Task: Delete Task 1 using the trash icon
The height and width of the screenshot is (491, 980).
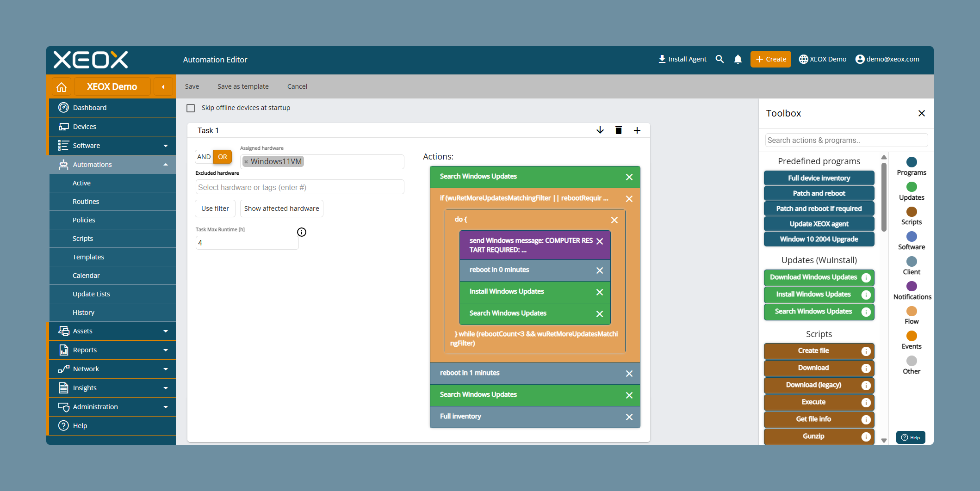Action: point(619,130)
